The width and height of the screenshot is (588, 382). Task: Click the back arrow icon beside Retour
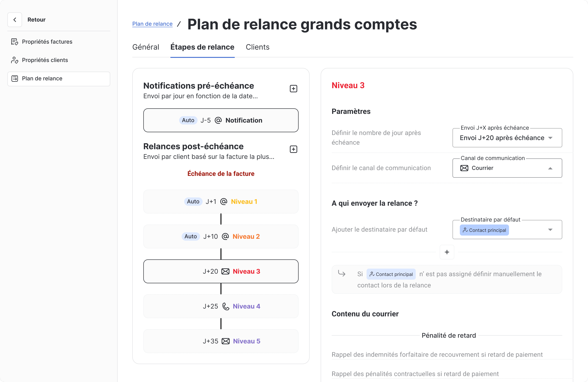(x=15, y=20)
